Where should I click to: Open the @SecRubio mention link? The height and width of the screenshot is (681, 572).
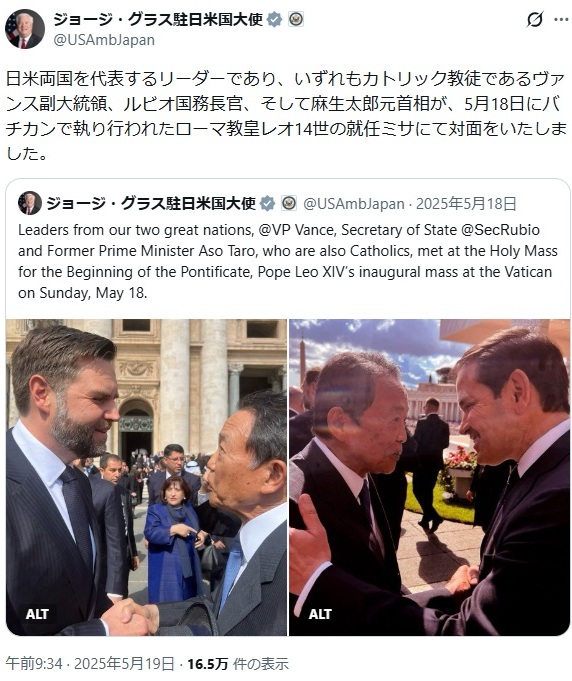[x=500, y=230]
